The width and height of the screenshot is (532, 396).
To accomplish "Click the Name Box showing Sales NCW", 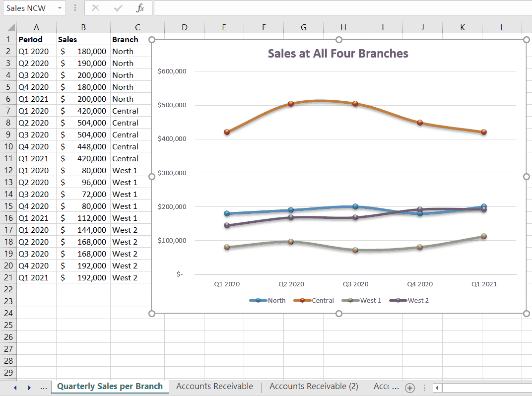I will tap(27, 8).
